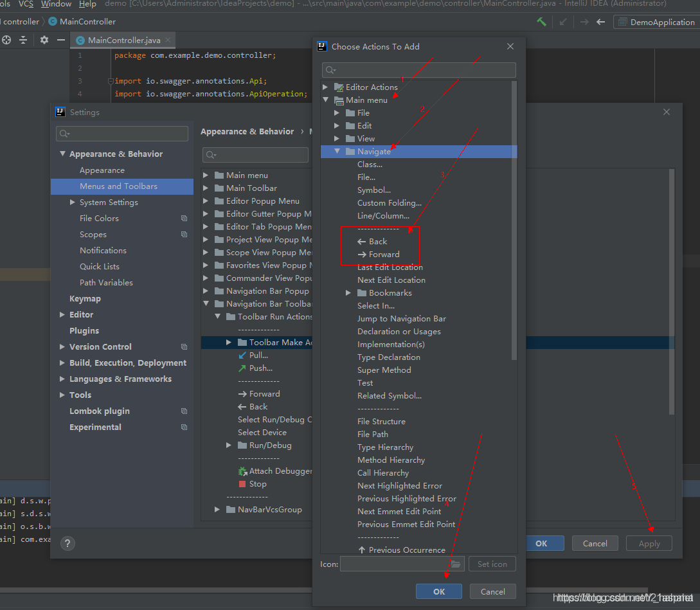The image size is (700, 610).
Task: Select the MainController.java tab
Action: (x=123, y=40)
